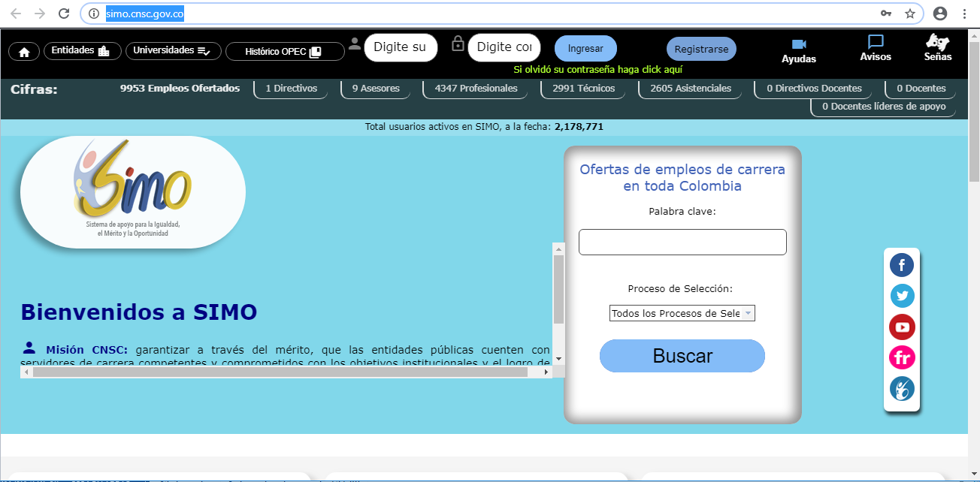Open the YouTube social icon
The height and width of the screenshot is (482, 980).
902,327
